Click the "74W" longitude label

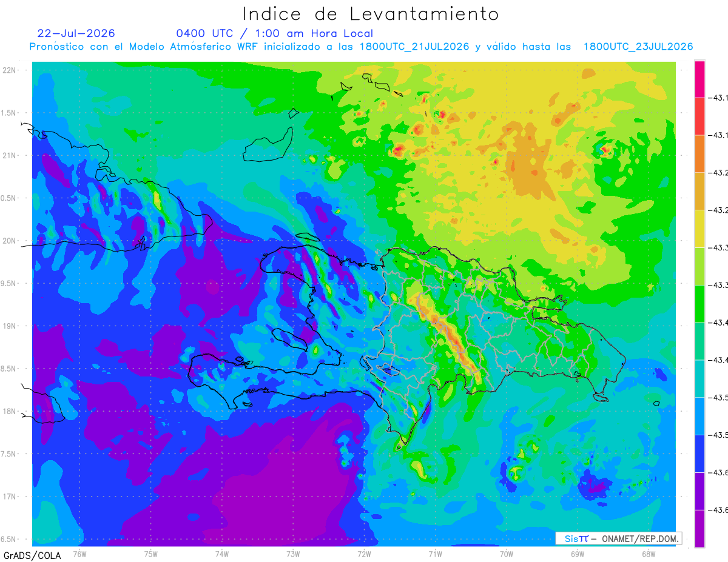(x=222, y=554)
